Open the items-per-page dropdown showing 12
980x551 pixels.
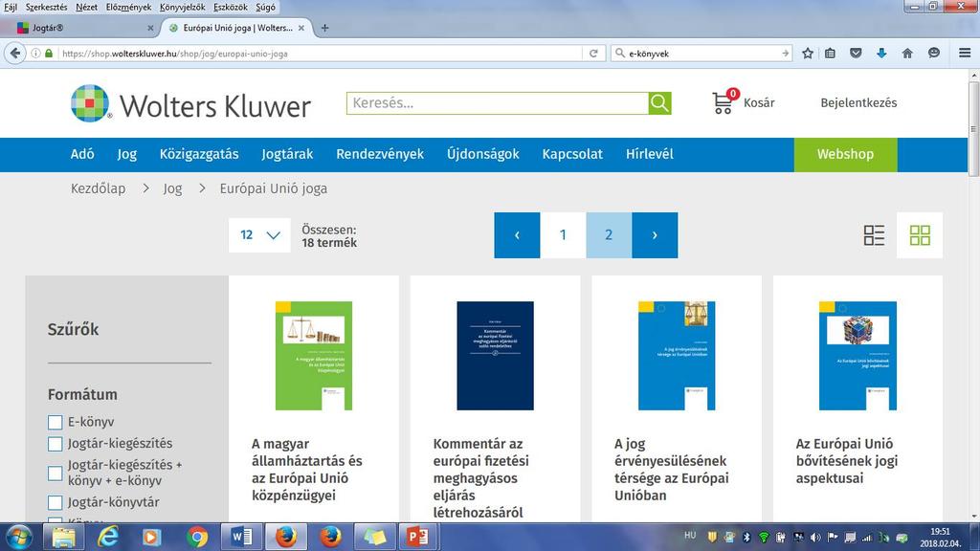pos(259,235)
